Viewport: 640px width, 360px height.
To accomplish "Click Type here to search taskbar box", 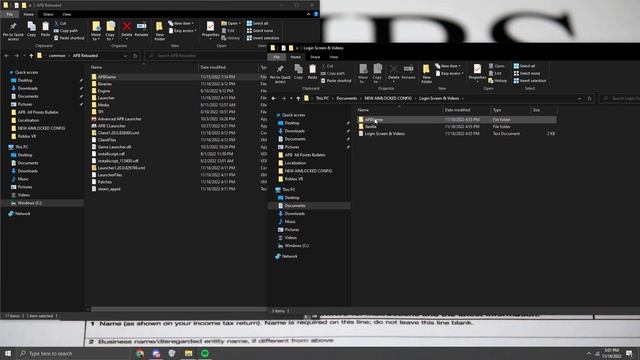I will coord(74,353).
